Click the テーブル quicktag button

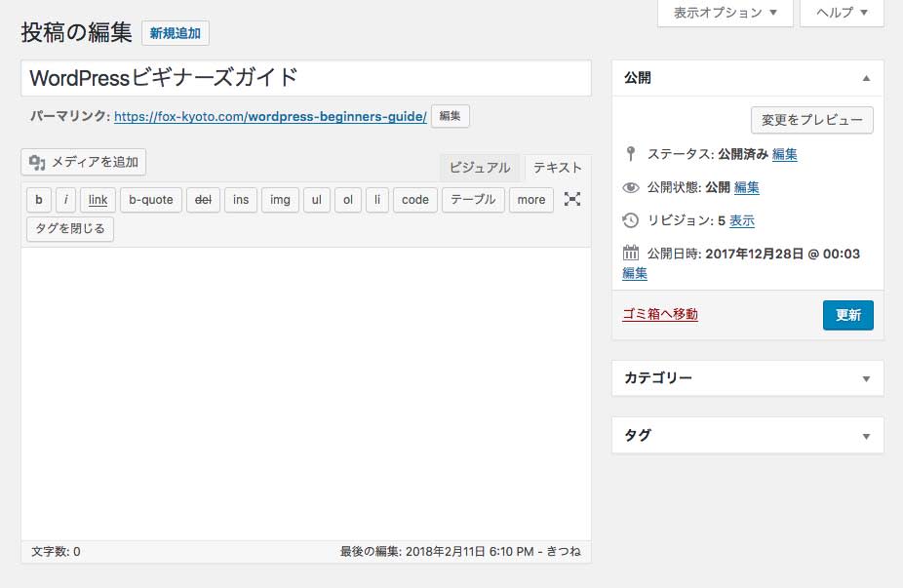click(x=473, y=200)
